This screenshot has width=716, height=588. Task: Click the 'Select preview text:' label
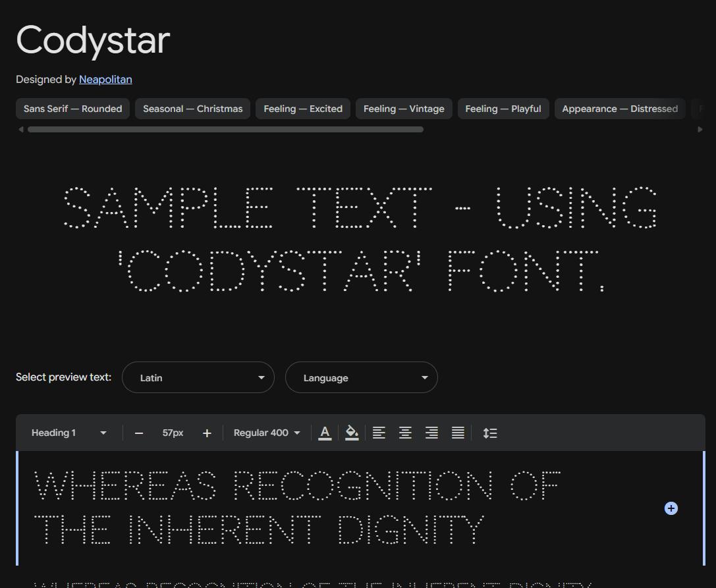(x=63, y=377)
